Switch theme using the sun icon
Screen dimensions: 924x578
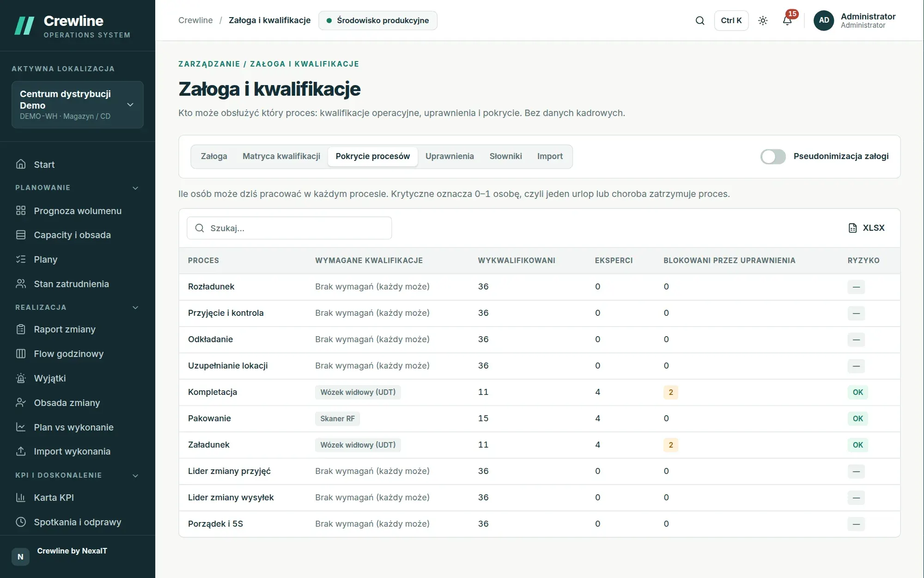pyautogui.click(x=763, y=20)
